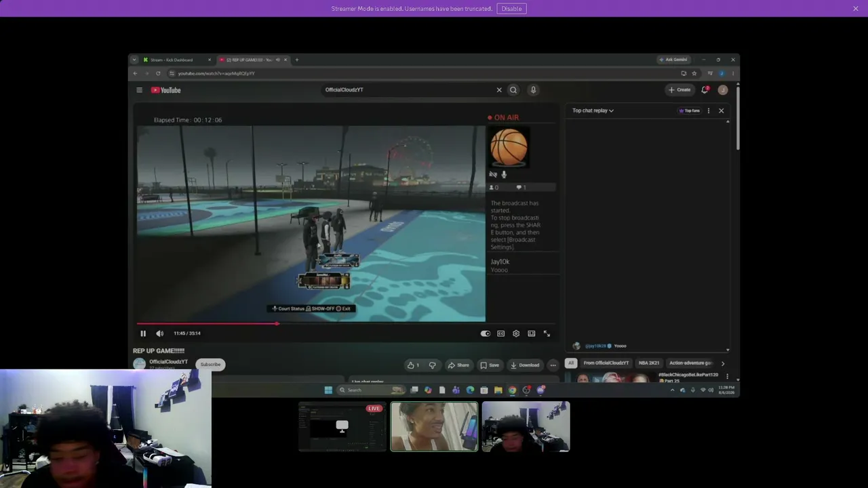
Task: Download the YouTube video
Action: pos(525,365)
